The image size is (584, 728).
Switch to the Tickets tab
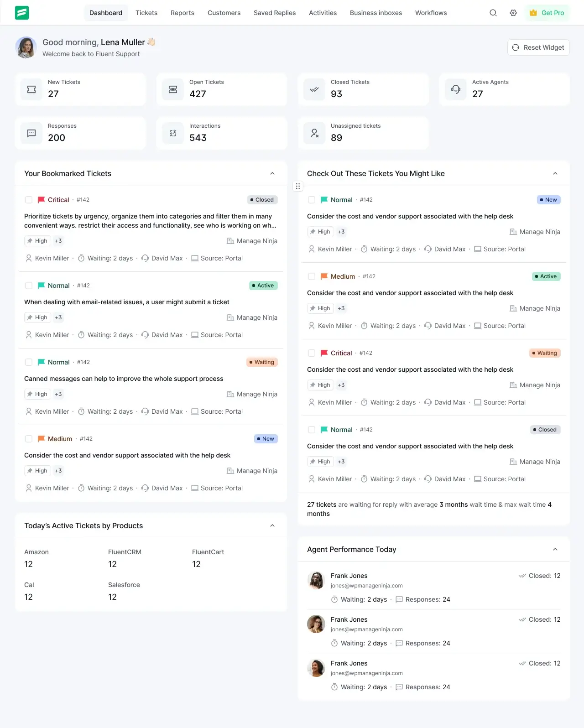click(146, 13)
